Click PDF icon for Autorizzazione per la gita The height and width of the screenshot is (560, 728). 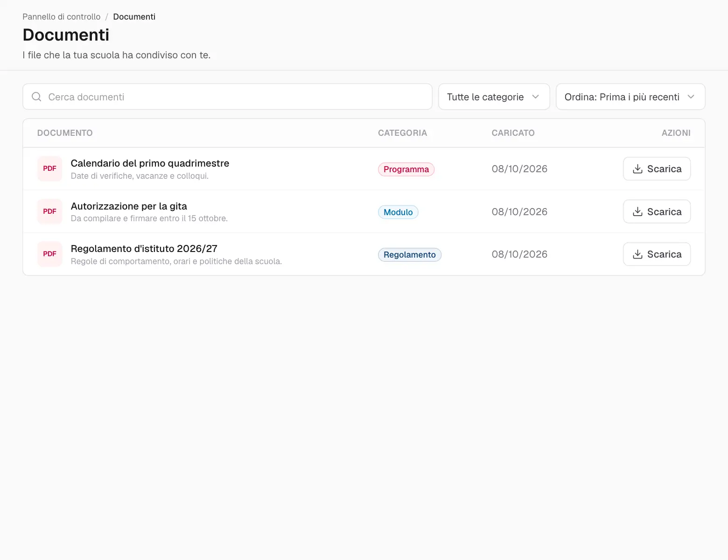tap(49, 211)
